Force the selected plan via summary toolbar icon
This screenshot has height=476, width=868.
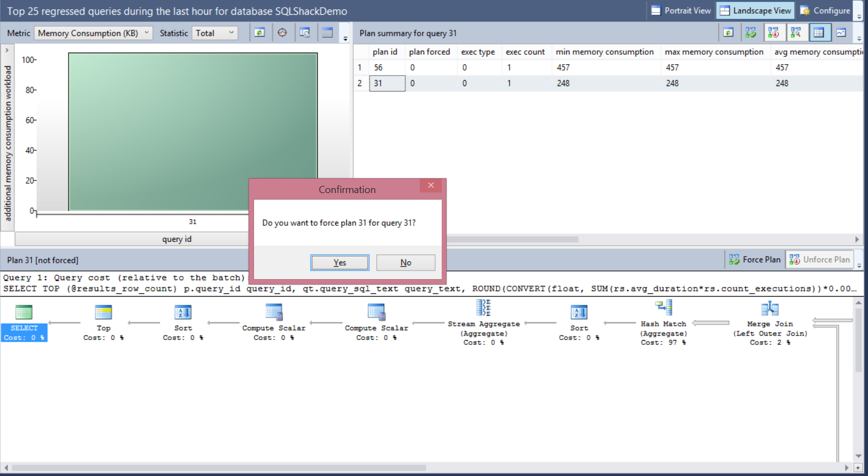pyautogui.click(x=751, y=33)
